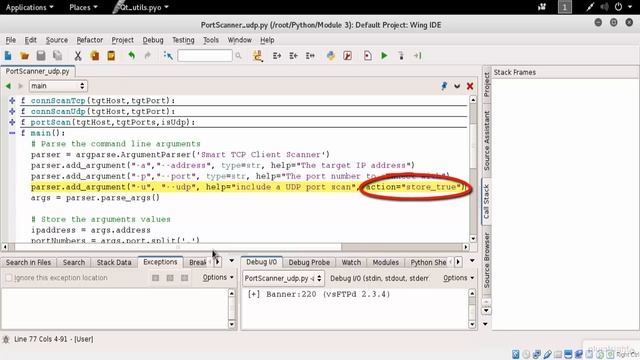Undo the last edit with green arrow
The width and height of the screenshot is (640, 360).
pos(131,56)
